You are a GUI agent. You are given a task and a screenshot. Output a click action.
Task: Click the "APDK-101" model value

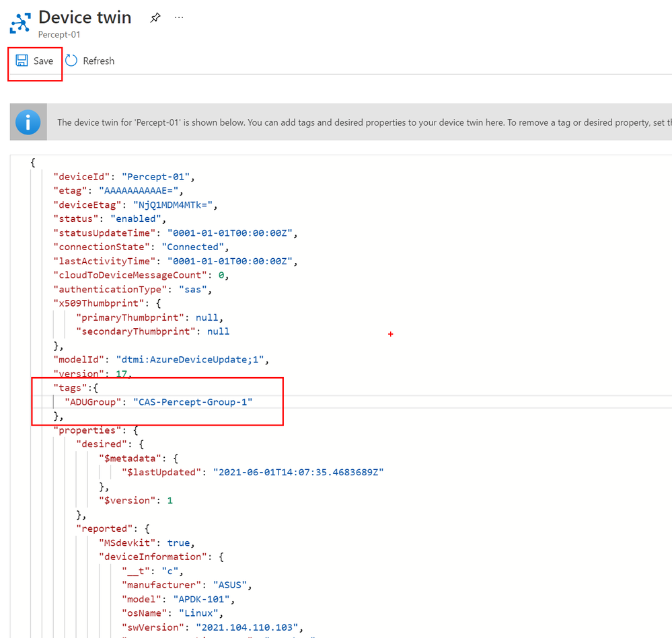click(x=201, y=599)
